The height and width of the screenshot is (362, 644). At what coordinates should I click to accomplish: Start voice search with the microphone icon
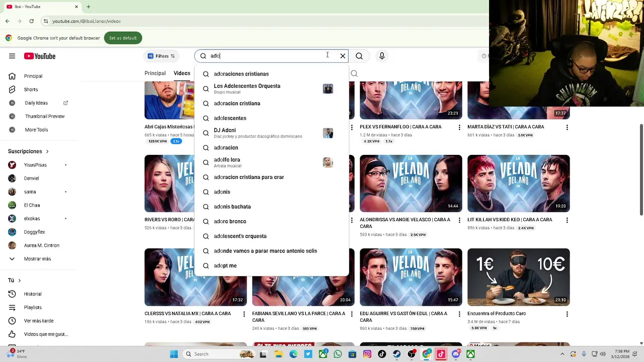click(x=382, y=56)
